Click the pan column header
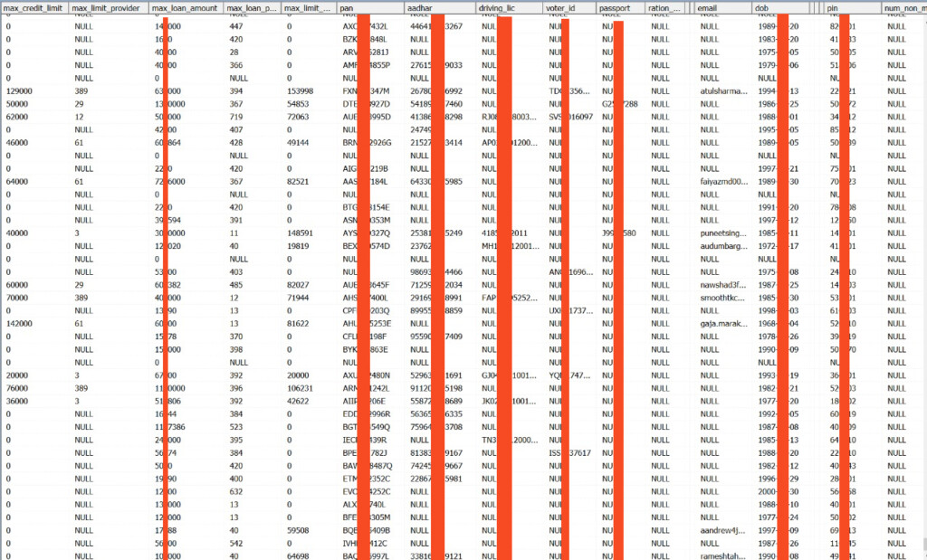Screen dimensions: 927x560 pos(370,8)
